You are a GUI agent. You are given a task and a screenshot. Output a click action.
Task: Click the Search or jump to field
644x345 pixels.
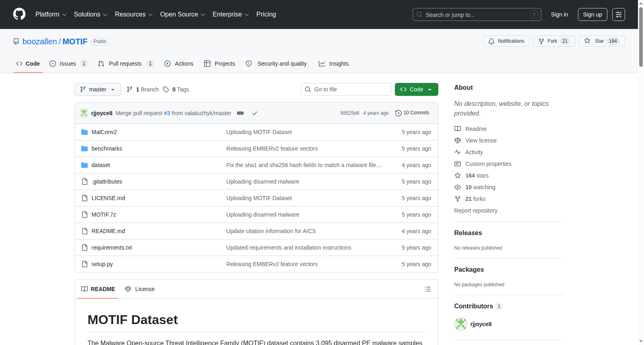click(477, 14)
